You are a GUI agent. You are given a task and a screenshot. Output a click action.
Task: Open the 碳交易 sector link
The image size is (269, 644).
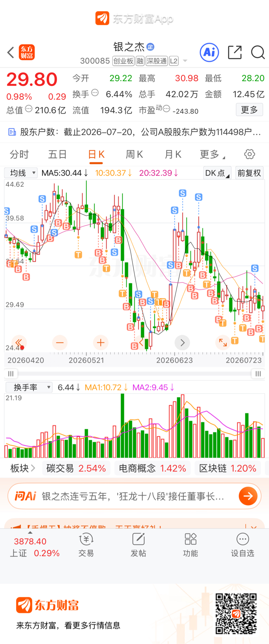click(x=76, y=468)
